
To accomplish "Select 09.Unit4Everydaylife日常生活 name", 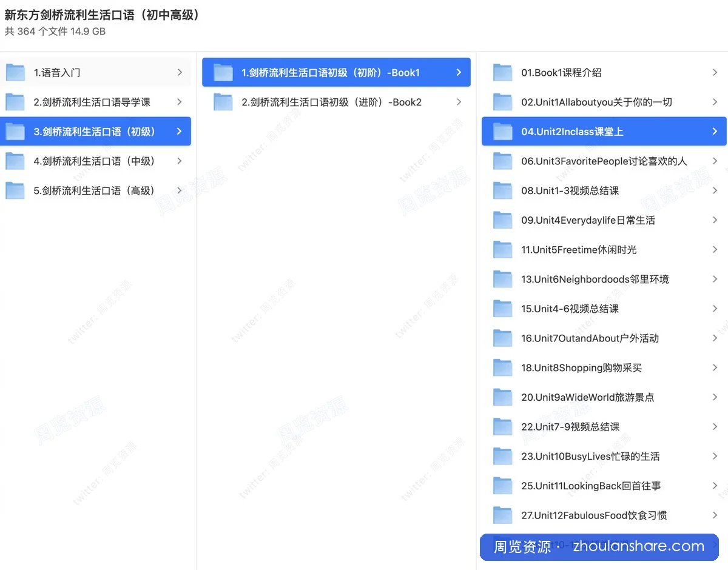I will pos(588,220).
